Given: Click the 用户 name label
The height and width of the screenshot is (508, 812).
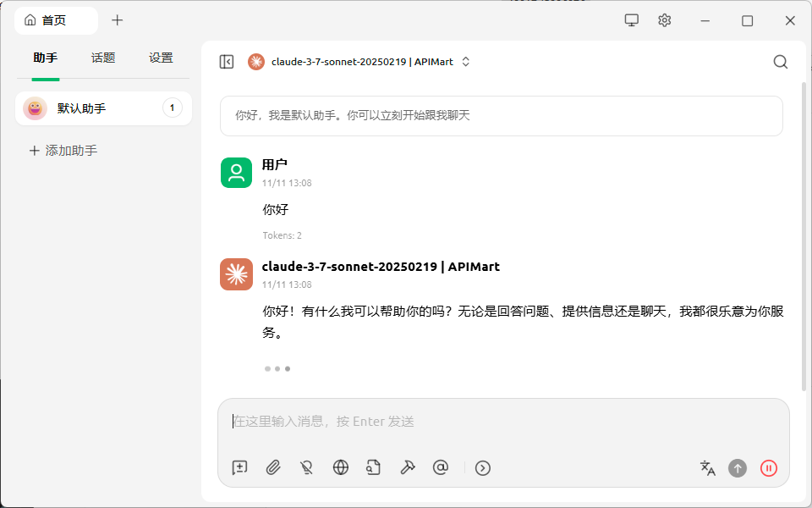Looking at the screenshot, I should (x=274, y=165).
